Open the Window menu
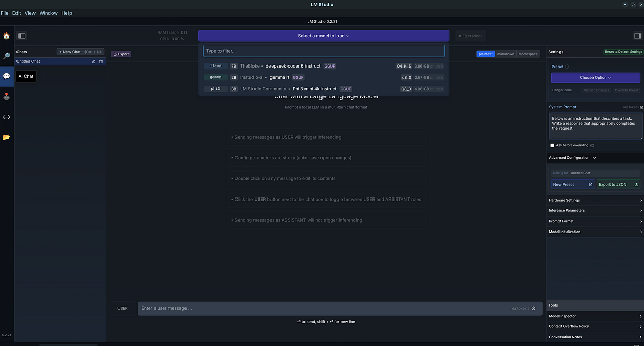Screen dimensions: 644x346 pos(48,13)
